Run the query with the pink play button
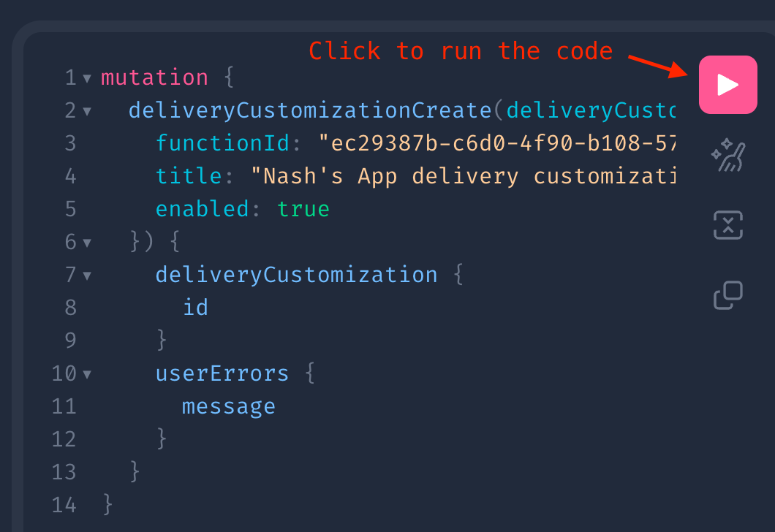Screen dimensions: 775x532 [x=727, y=85]
